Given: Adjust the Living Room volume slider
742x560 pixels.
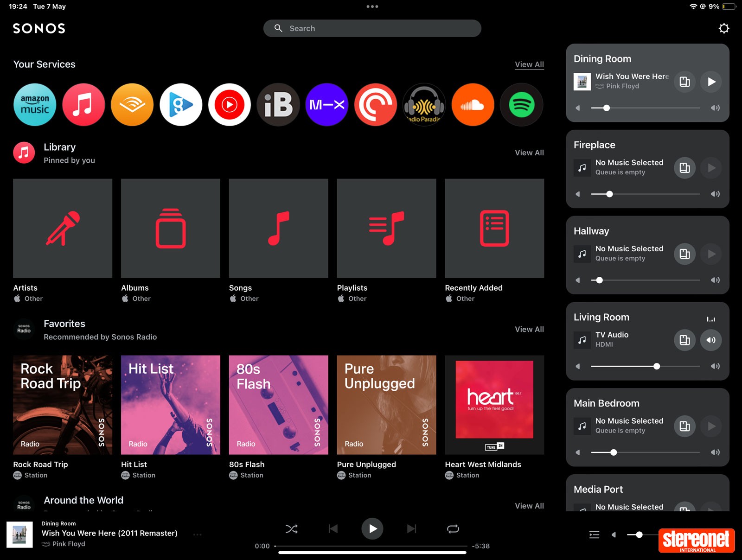Looking at the screenshot, I should point(645,366).
